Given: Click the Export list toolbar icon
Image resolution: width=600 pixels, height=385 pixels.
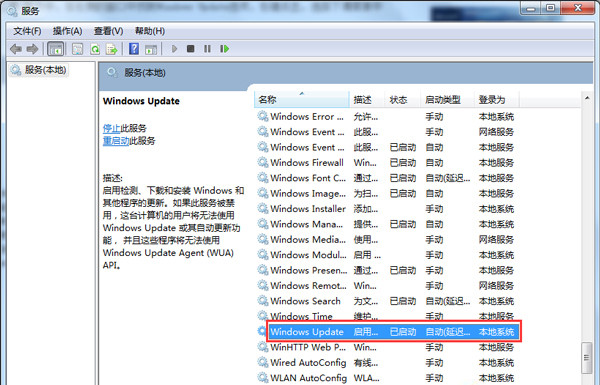Looking at the screenshot, I should (112, 49).
